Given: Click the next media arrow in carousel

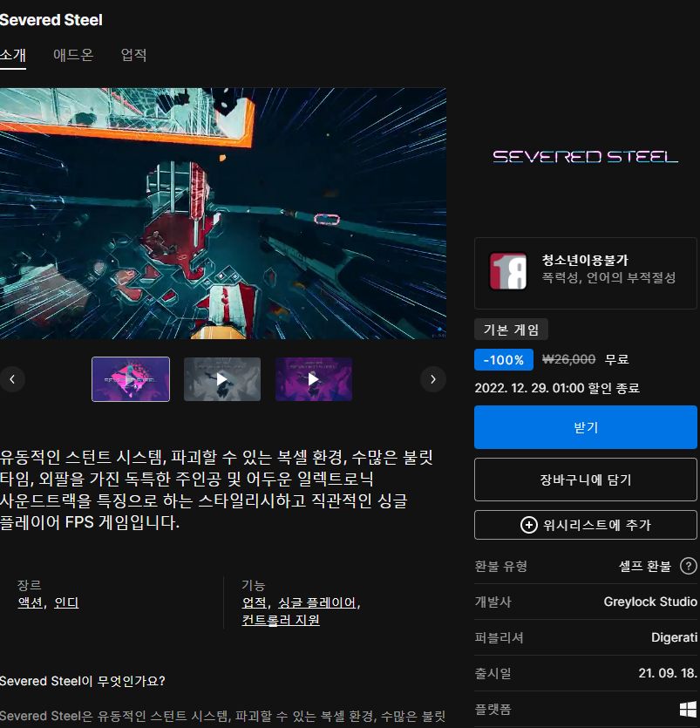Looking at the screenshot, I should pyautogui.click(x=433, y=379).
